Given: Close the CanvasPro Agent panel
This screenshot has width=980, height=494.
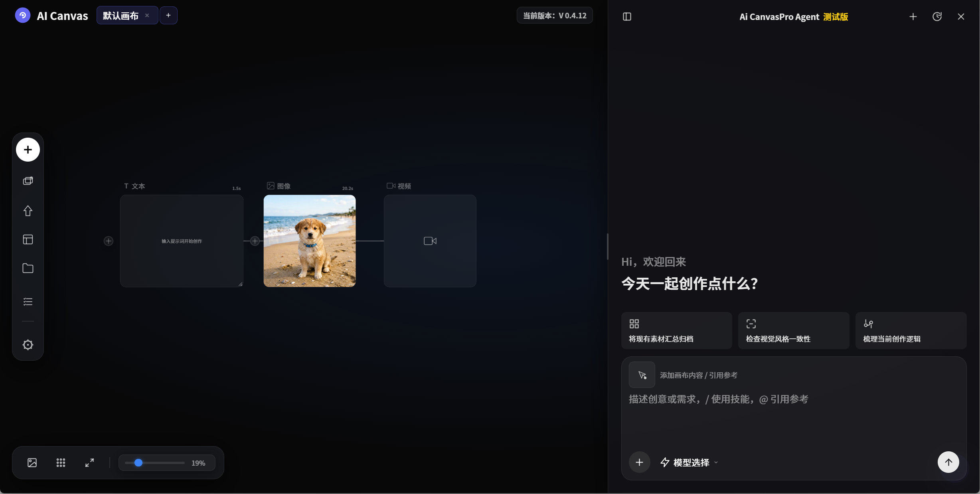Looking at the screenshot, I should [961, 17].
